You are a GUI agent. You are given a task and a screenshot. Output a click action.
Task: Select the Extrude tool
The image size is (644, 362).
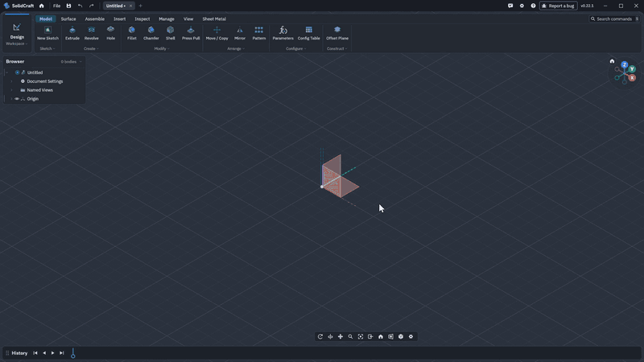[x=72, y=33]
